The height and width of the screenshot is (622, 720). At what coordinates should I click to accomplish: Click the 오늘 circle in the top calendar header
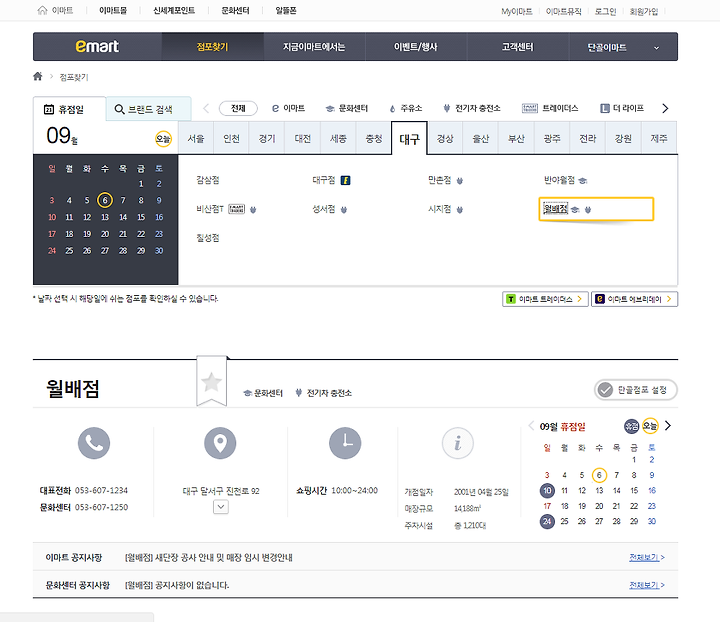(x=163, y=139)
